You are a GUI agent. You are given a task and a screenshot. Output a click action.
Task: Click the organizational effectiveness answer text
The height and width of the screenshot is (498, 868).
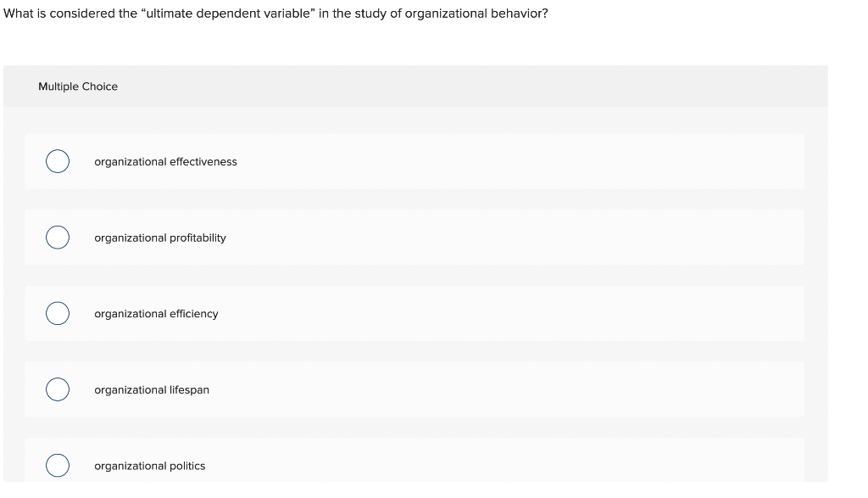pos(165,161)
